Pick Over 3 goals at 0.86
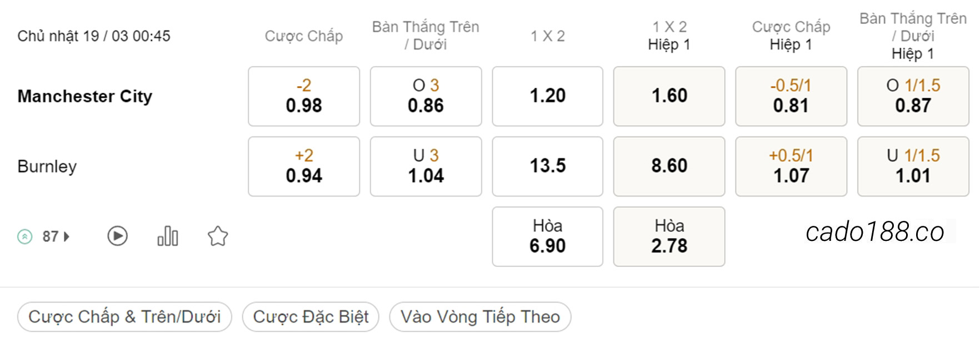Screen dimensions: 980x343 (x=426, y=96)
